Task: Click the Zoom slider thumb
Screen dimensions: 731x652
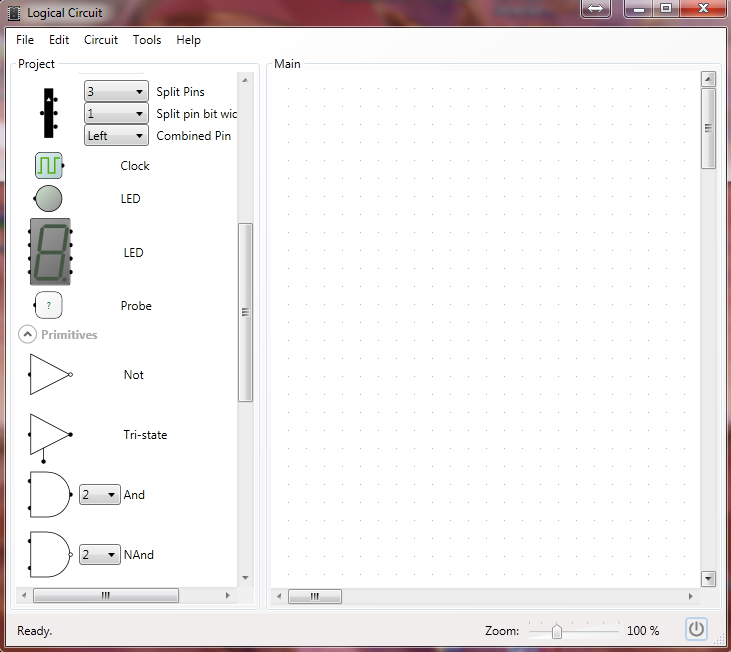Action: pyautogui.click(x=557, y=631)
